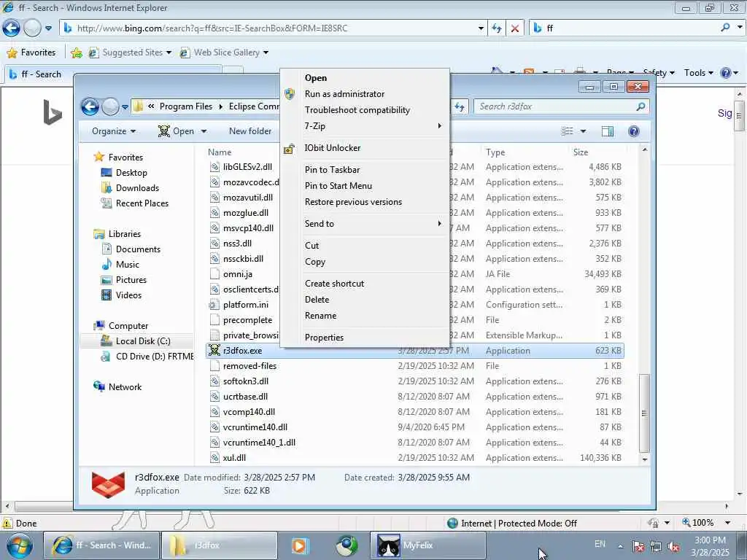
Task: Click the Action Center flag tray icon
Action: coord(638,547)
